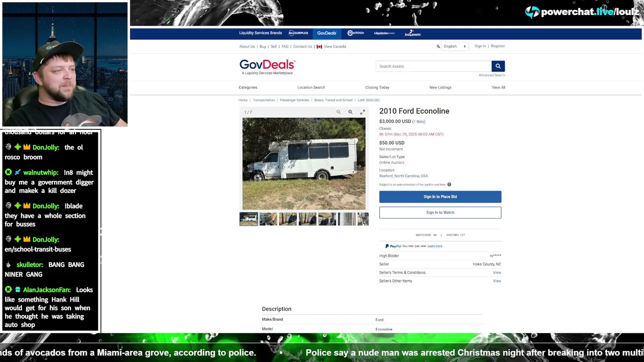Open New Listings menu item

coord(440,87)
